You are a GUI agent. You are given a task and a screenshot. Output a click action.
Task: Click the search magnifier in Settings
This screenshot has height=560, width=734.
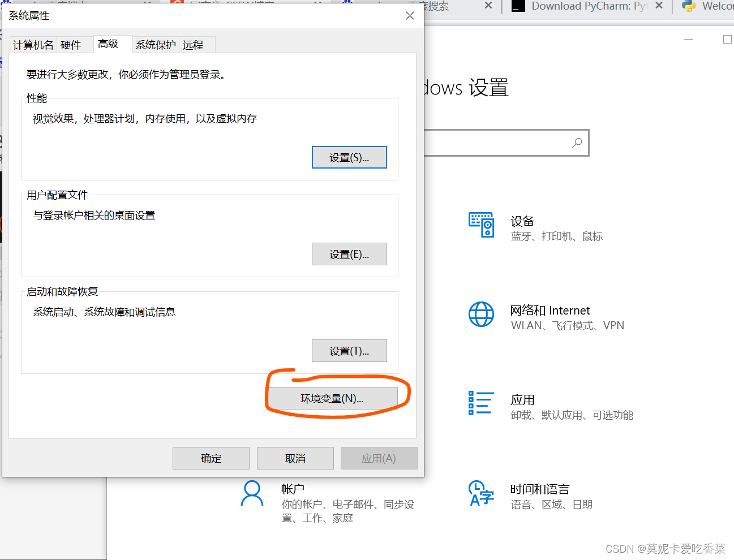pyautogui.click(x=577, y=143)
